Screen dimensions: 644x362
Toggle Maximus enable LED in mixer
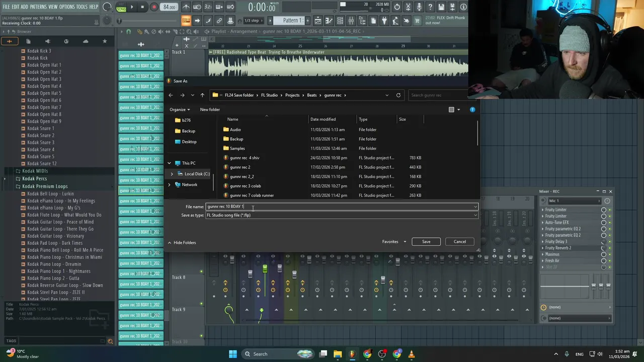pos(610,254)
